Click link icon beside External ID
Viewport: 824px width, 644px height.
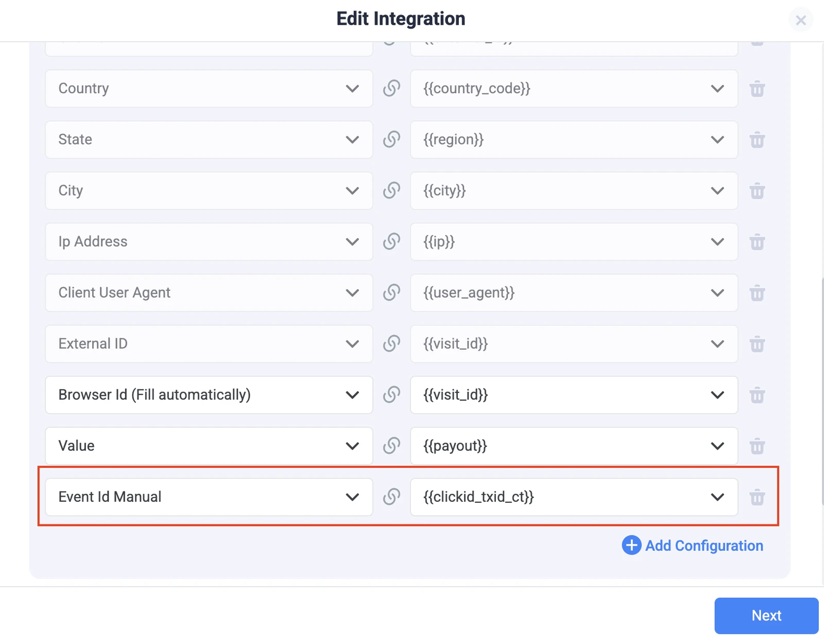391,343
